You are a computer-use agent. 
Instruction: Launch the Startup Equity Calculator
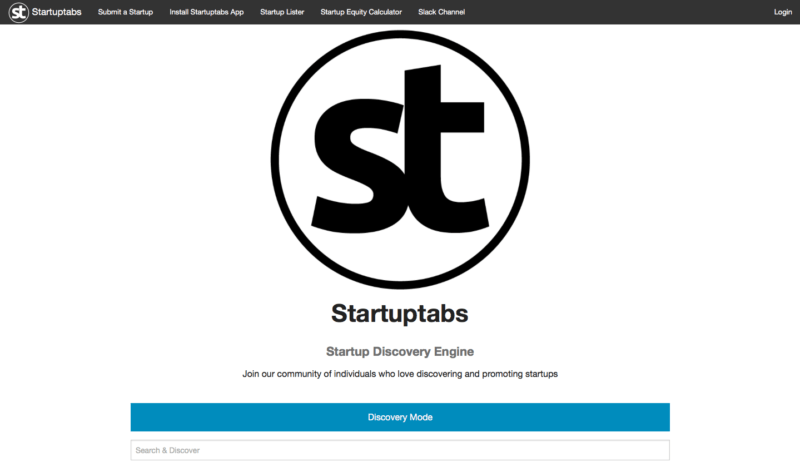click(x=361, y=12)
